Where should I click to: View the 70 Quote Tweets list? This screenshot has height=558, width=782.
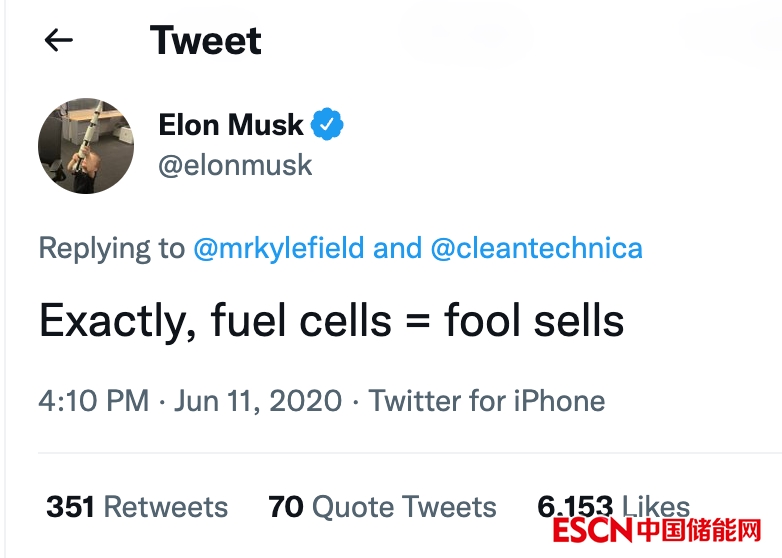(x=382, y=507)
